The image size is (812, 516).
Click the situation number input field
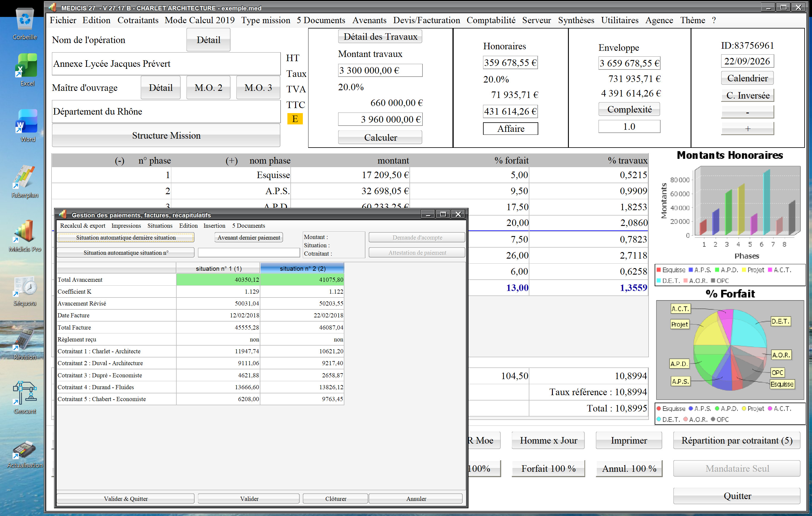pyautogui.click(x=248, y=253)
